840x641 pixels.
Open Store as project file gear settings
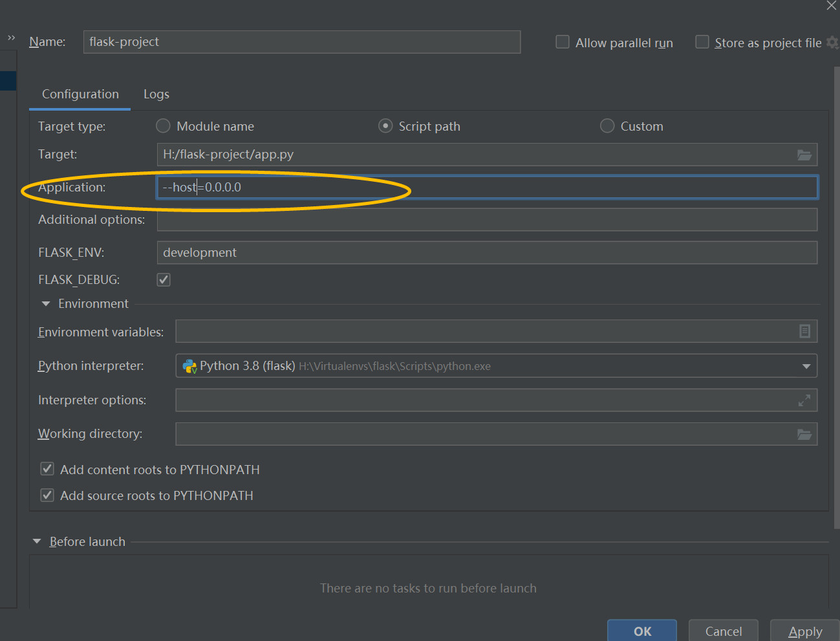click(833, 43)
